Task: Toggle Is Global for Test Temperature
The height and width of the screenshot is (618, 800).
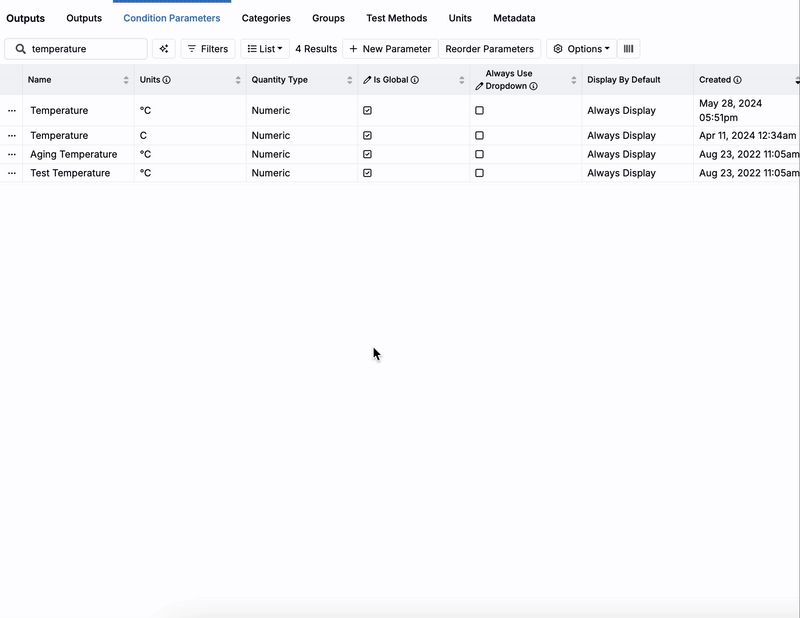Action: point(367,173)
